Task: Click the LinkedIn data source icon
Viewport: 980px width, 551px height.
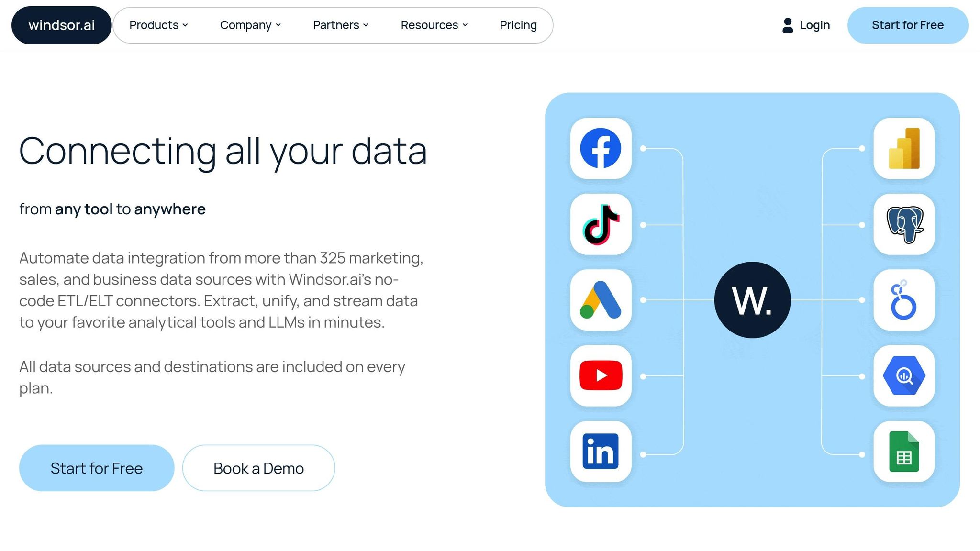Action: pos(600,452)
